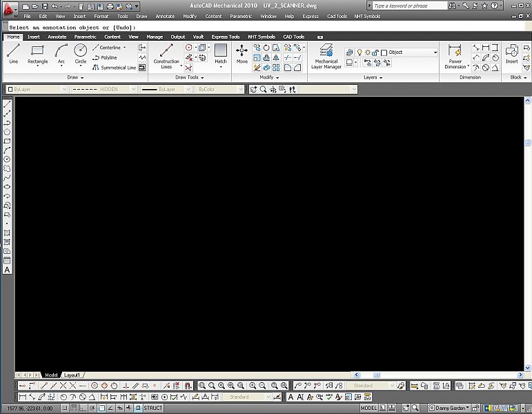Toggle MODEL space button in status bar
This screenshot has height=414, width=532.
[x=368, y=408]
